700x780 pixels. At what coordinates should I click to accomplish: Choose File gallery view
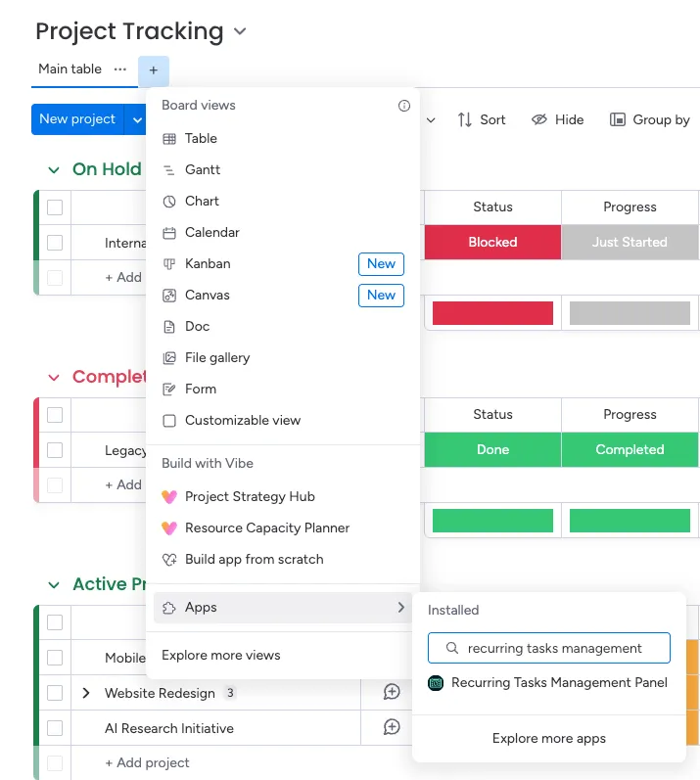[283, 358]
